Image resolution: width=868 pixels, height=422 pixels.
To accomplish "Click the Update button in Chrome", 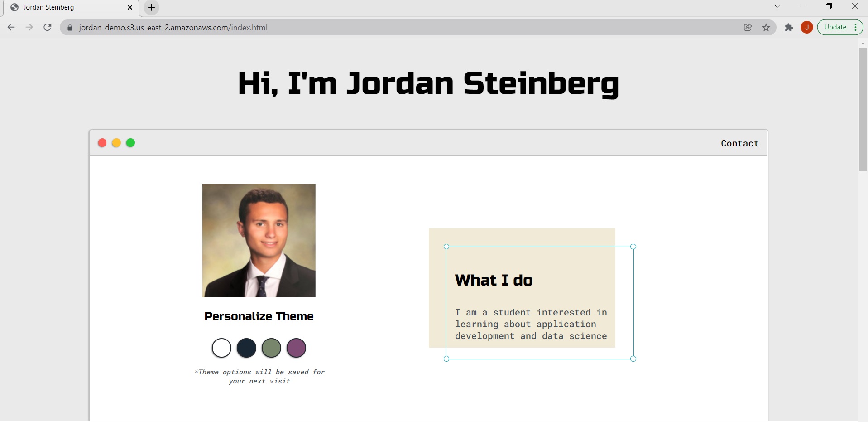I will [835, 27].
